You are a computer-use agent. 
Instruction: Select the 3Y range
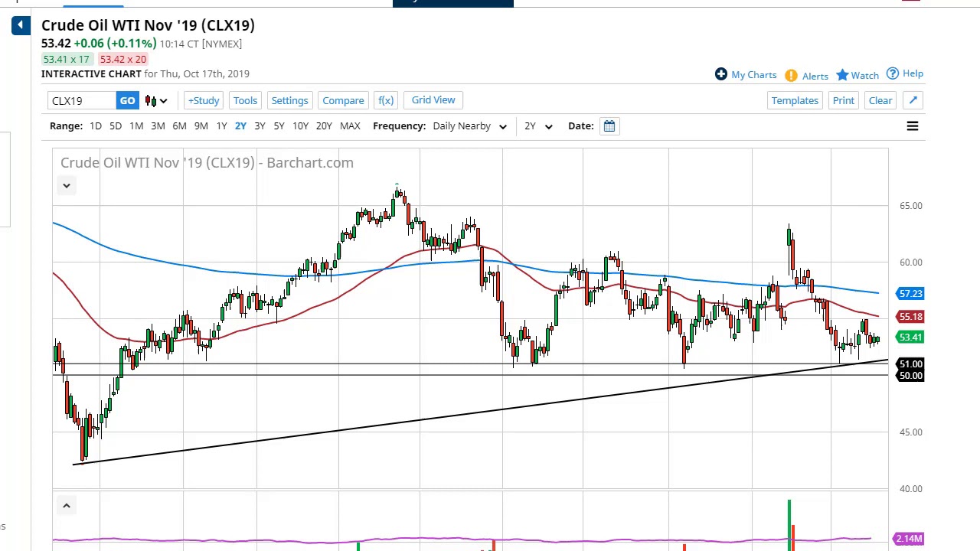tap(260, 126)
